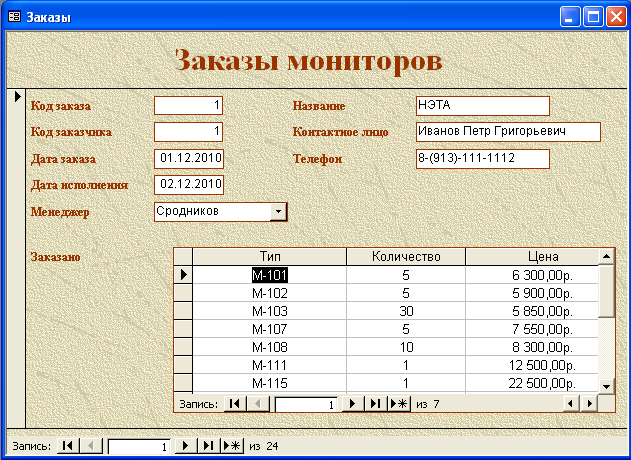631x460 pixels.
Task: Jump to last order in main record navigator
Action: [x=208, y=446]
